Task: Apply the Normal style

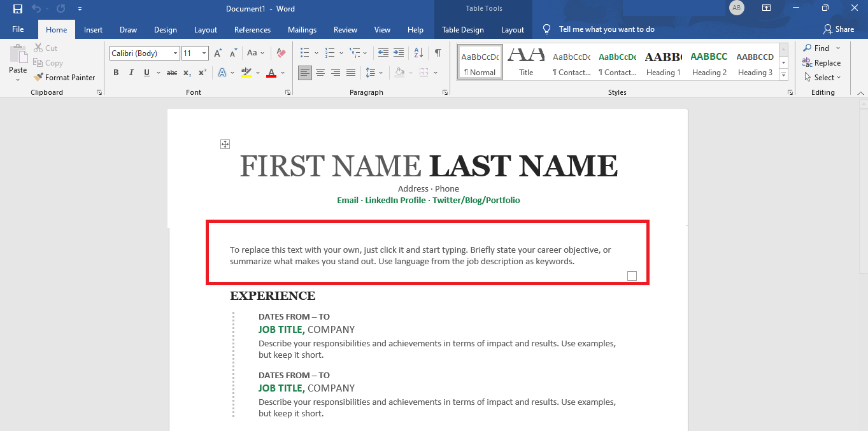Action: [x=480, y=62]
